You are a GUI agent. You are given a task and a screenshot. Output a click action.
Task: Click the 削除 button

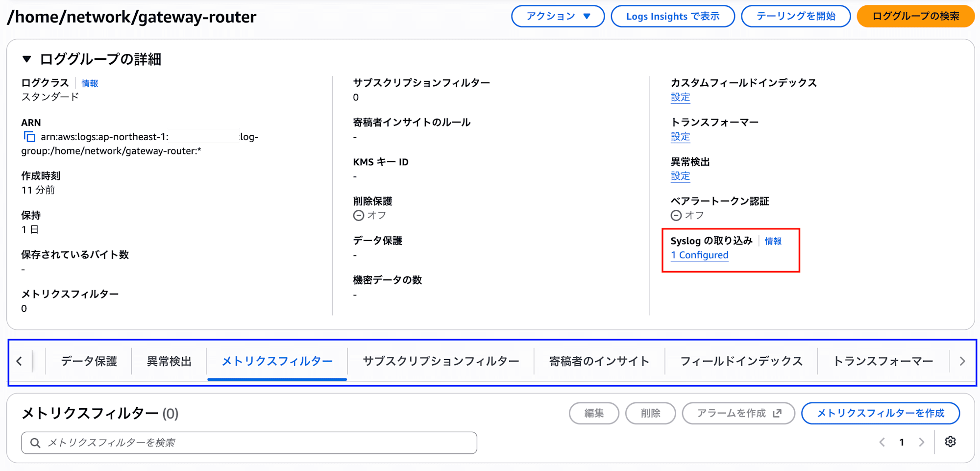tap(651, 413)
